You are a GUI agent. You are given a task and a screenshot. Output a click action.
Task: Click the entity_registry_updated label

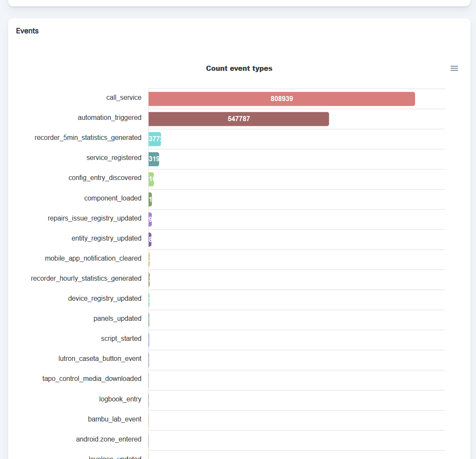pos(107,238)
